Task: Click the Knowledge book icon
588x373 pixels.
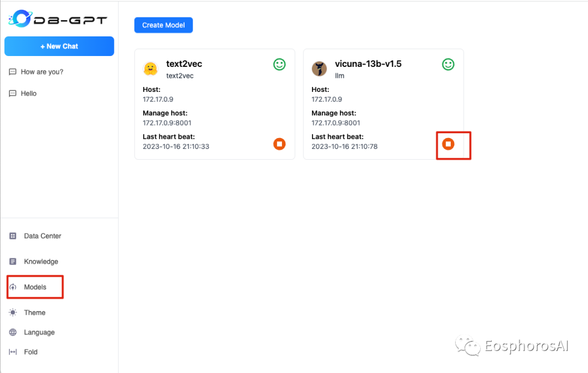Action: click(13, 262)
